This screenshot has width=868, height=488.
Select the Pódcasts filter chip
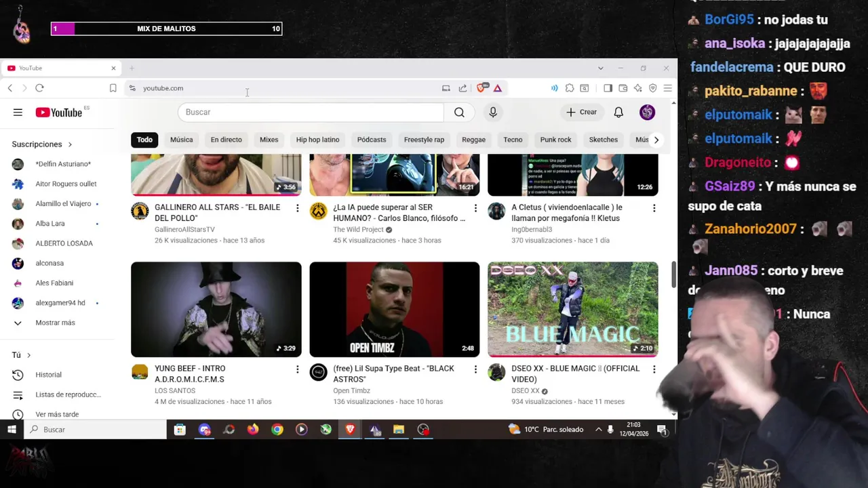click(372, 140)
